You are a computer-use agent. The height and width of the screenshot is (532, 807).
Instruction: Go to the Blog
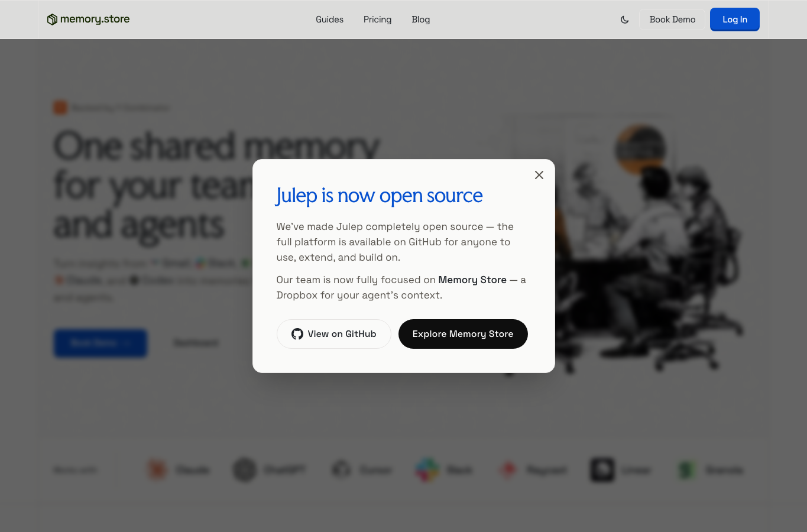[420, 20]
